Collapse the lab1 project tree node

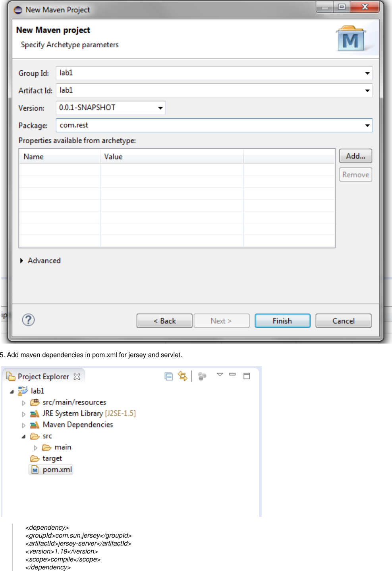[x=12, y=392]
